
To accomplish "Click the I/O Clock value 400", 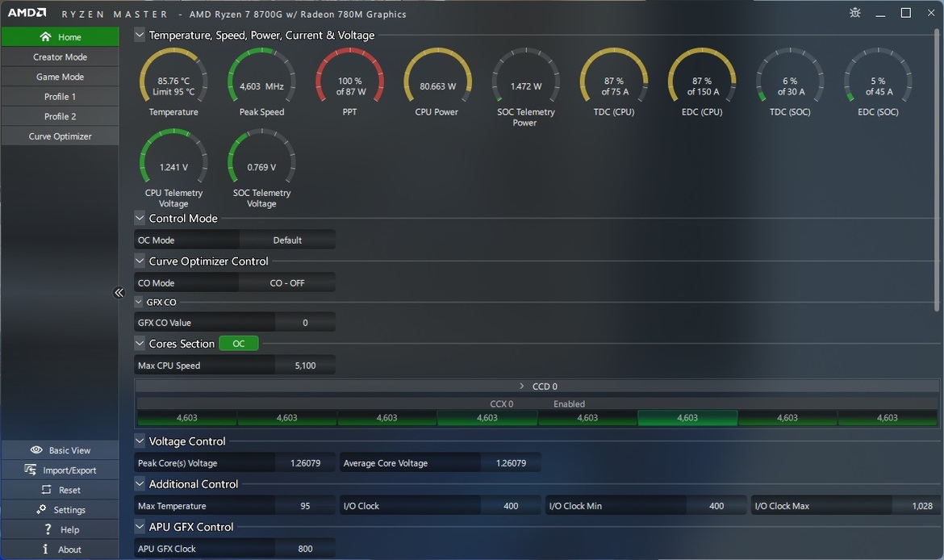I will point(511,506).
